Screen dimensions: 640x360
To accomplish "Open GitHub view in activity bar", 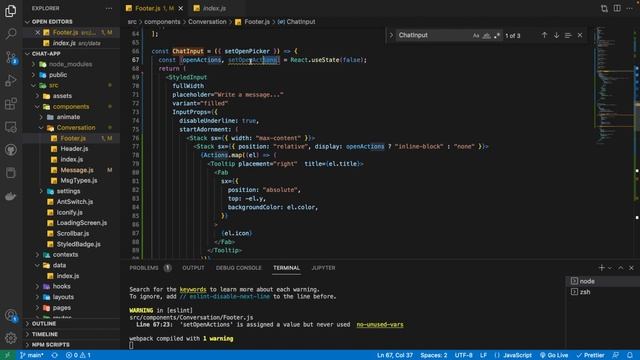I will coord(11,150).
